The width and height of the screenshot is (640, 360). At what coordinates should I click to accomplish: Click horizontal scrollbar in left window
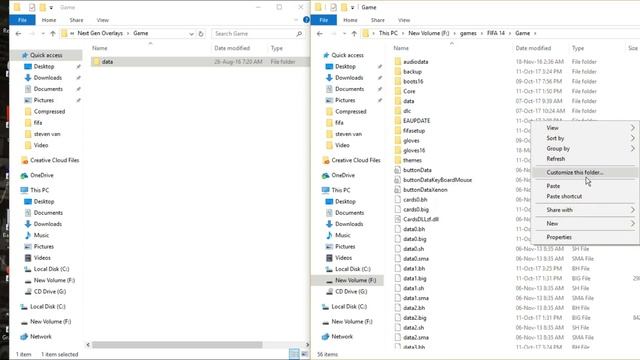177,345
